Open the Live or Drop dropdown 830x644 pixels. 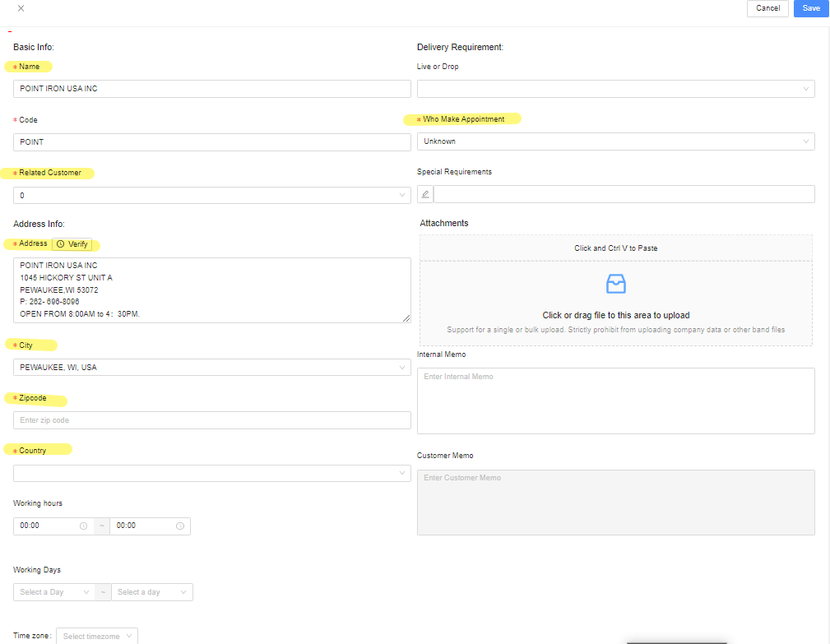click(x=615, y=89)
